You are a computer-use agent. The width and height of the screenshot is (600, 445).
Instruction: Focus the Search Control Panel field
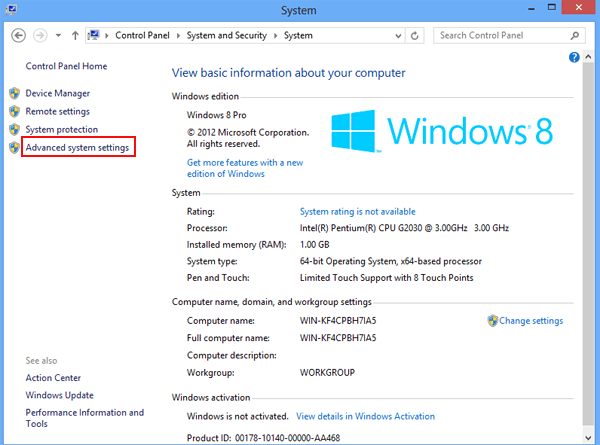(509, 36)
